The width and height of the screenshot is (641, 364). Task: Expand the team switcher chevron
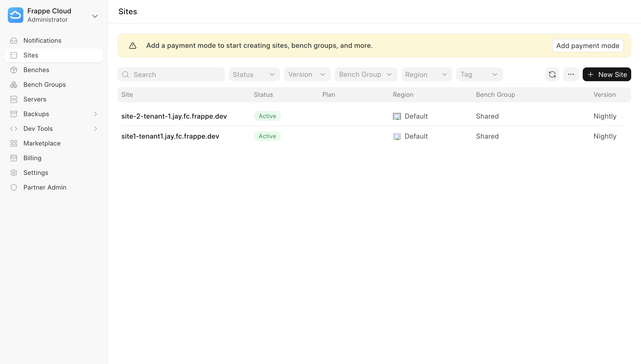95,16
